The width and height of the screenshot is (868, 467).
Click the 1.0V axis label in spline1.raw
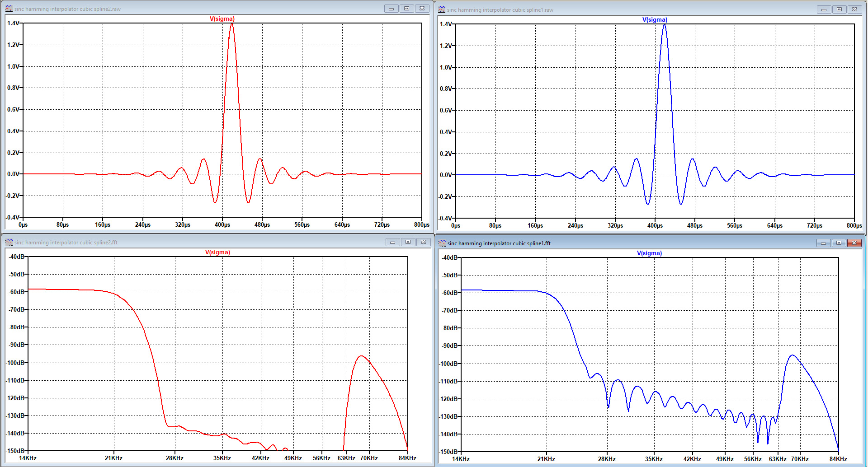point(446,67)
